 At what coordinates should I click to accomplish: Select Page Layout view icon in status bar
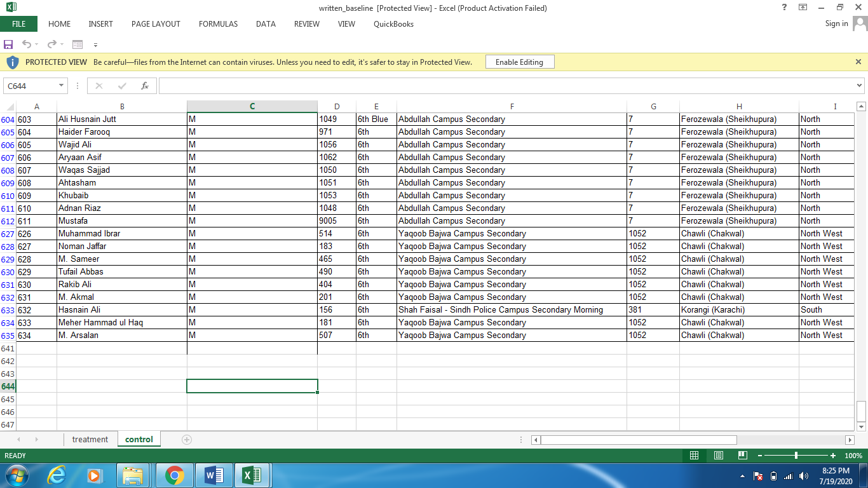point(718,456)
